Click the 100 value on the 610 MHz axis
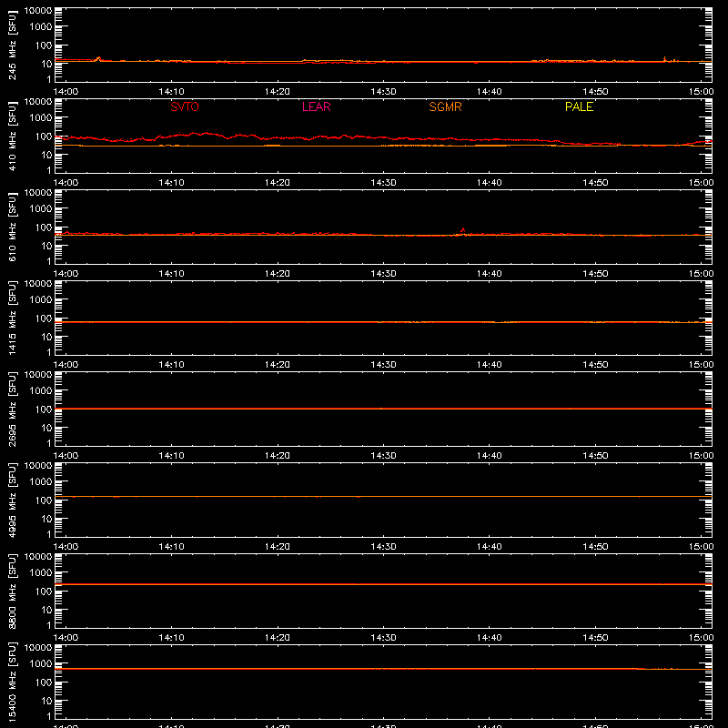Image resolution: width=728 pixels, height=728 pixels. [44, 227]
